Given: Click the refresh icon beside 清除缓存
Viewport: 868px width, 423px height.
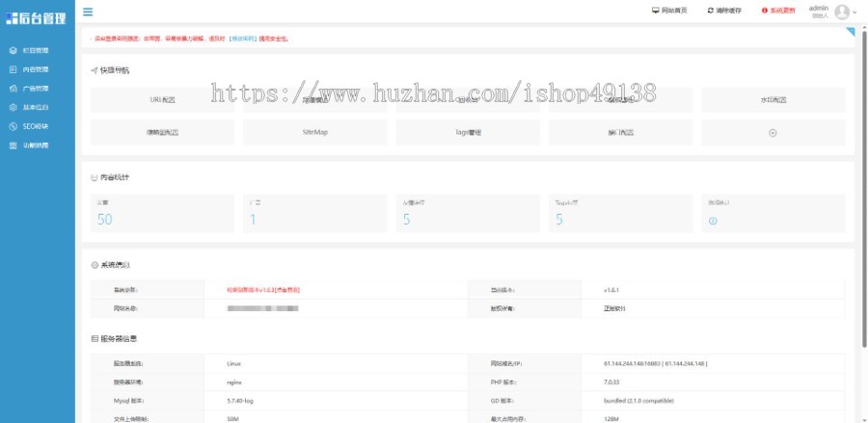Looking at the screenshot, I should 710,11.
